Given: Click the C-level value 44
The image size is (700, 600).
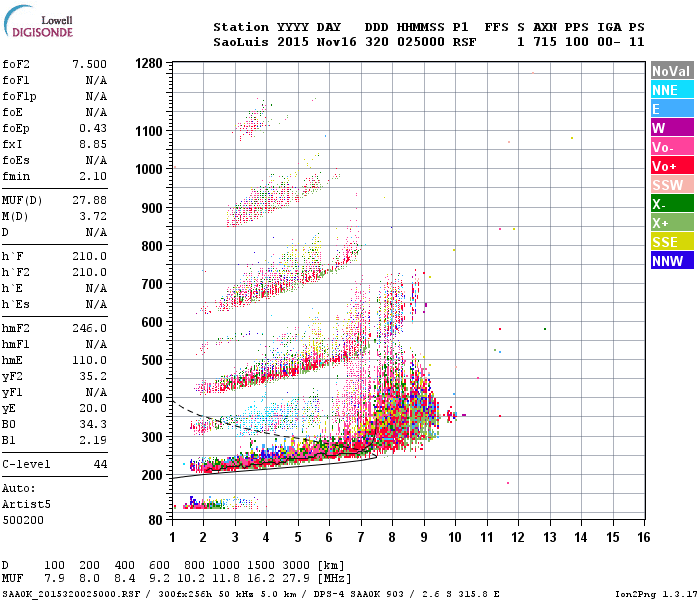Looking at the screenshot, I should coord(100,464).
